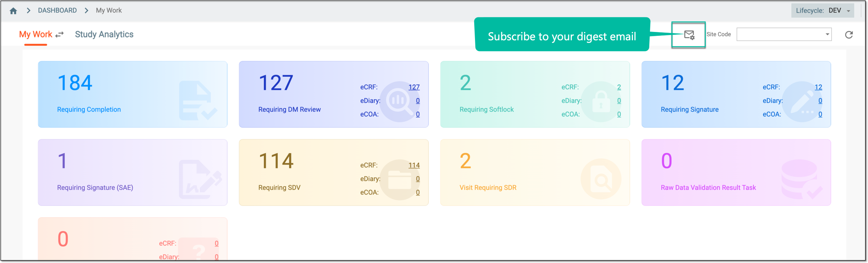
Task: Click the Requiring Signature label on the blue card
Action: (690, 109)
